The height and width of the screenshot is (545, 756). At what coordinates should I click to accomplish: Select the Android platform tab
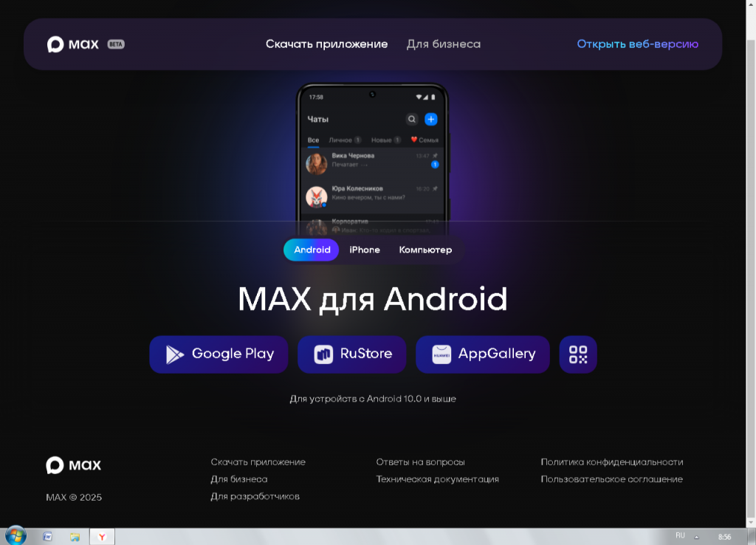[x=312, y=250]
